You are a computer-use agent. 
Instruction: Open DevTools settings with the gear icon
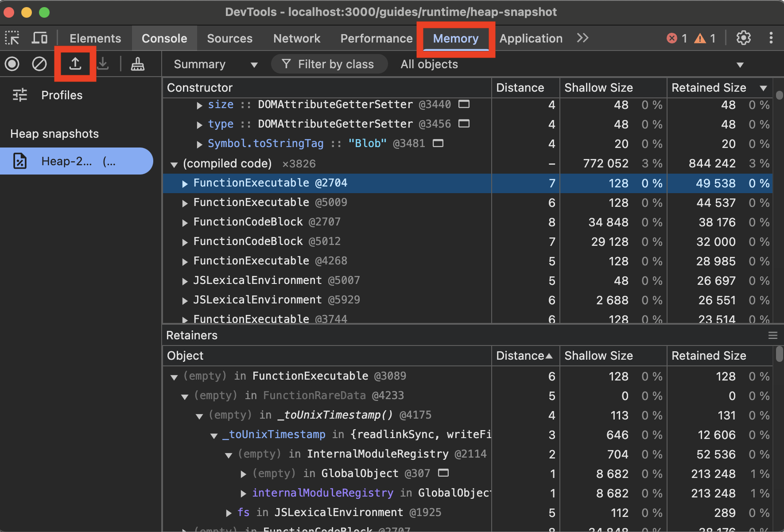tap(744, 38)
